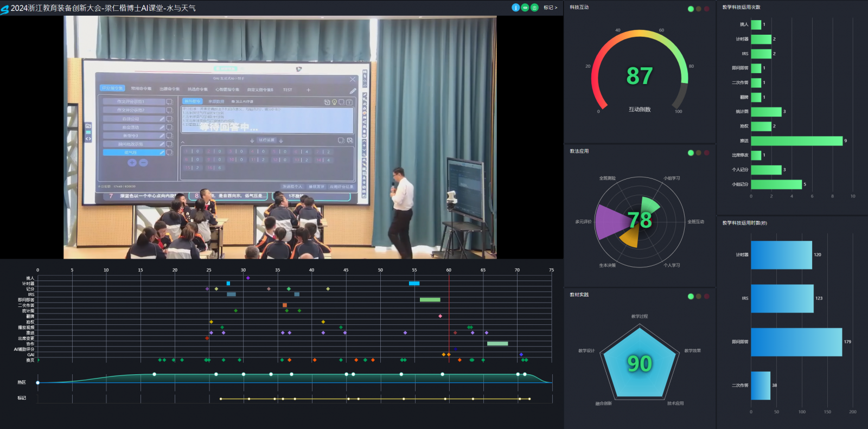
Task: Click the orange 二次作答 square marker
Action: click(x=284, y=305)
